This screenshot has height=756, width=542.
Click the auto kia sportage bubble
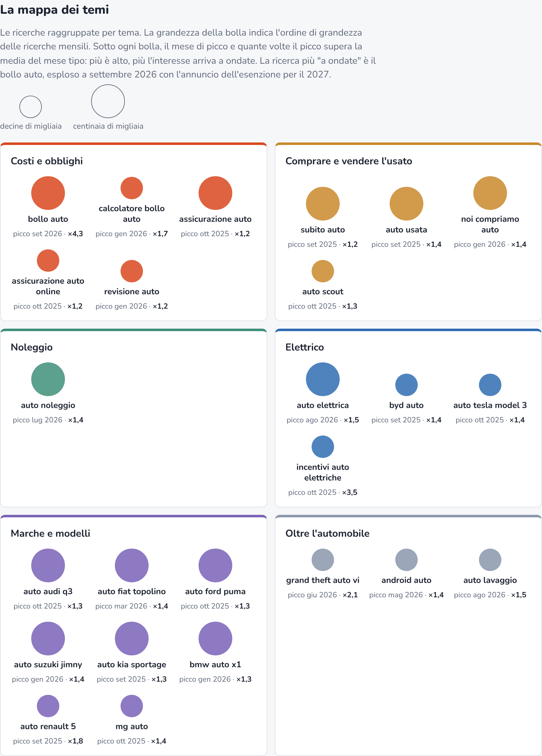click(x=131, y=638)
